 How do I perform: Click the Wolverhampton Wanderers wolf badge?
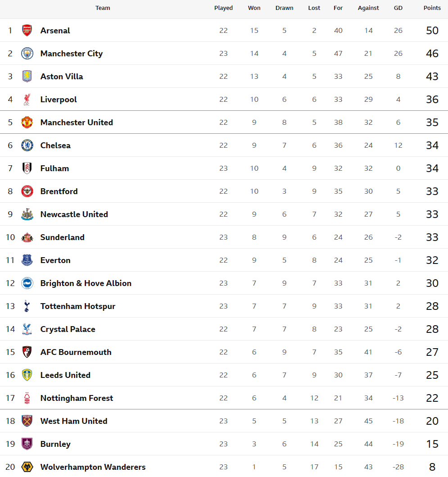click(x=27, y=467)
